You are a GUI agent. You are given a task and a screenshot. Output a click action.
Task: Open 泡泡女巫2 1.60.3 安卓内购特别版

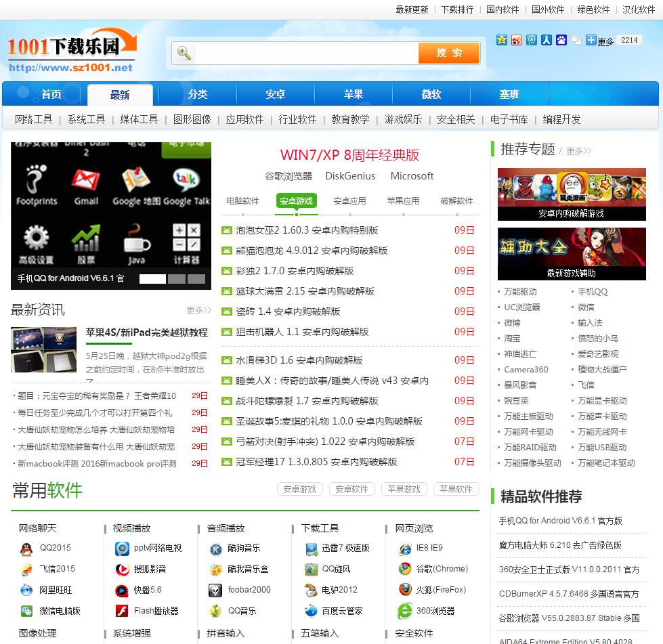tap(307, 230)
